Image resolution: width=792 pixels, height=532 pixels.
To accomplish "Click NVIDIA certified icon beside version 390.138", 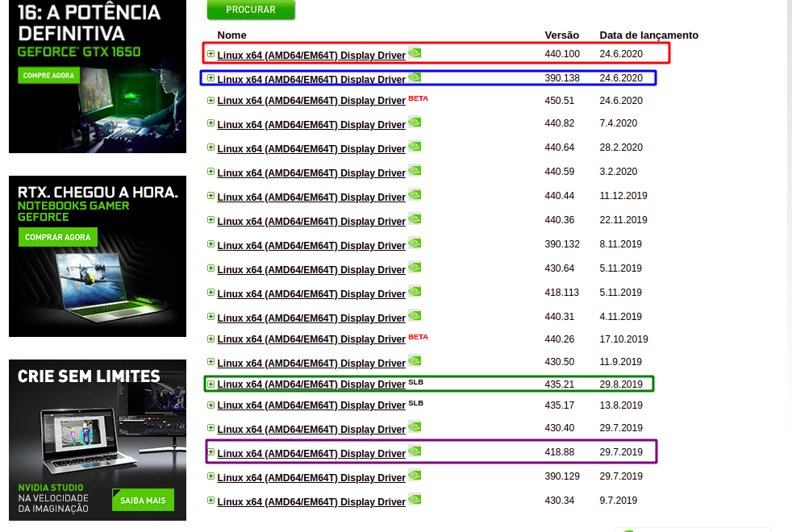I will tap(415, 77).
